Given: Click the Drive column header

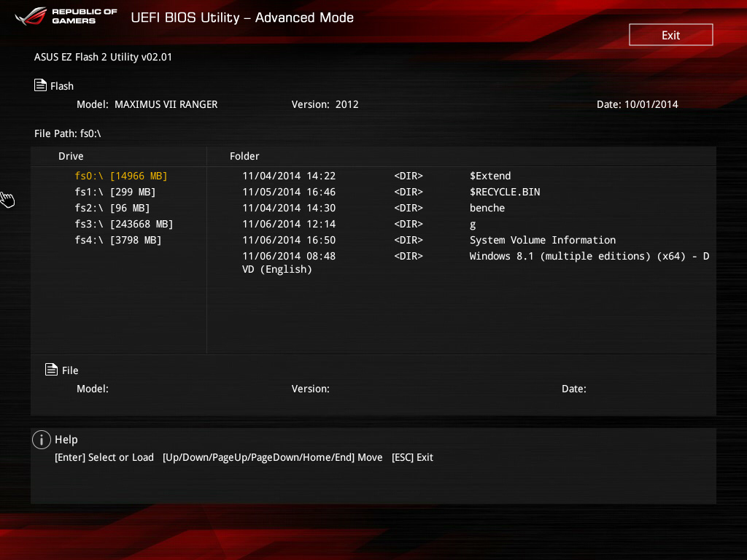Looking at the screenshot, I should click(x=71, y=156).
